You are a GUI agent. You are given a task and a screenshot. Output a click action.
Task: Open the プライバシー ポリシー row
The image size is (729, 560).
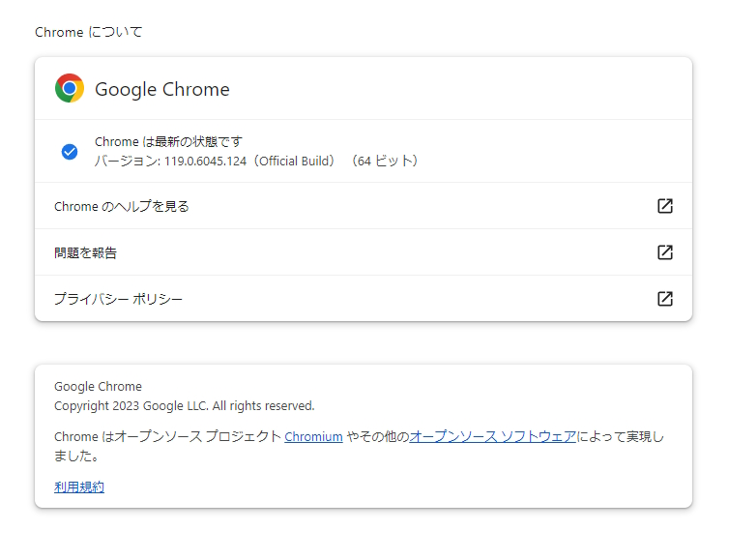364,299
